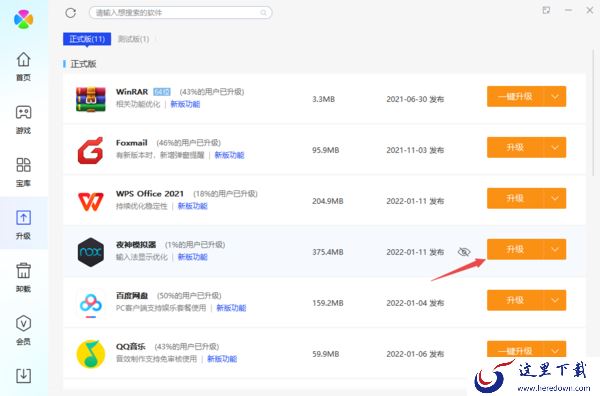600x396 pixels.
Task: Refresh the software upgrade list
Action: 70,13
